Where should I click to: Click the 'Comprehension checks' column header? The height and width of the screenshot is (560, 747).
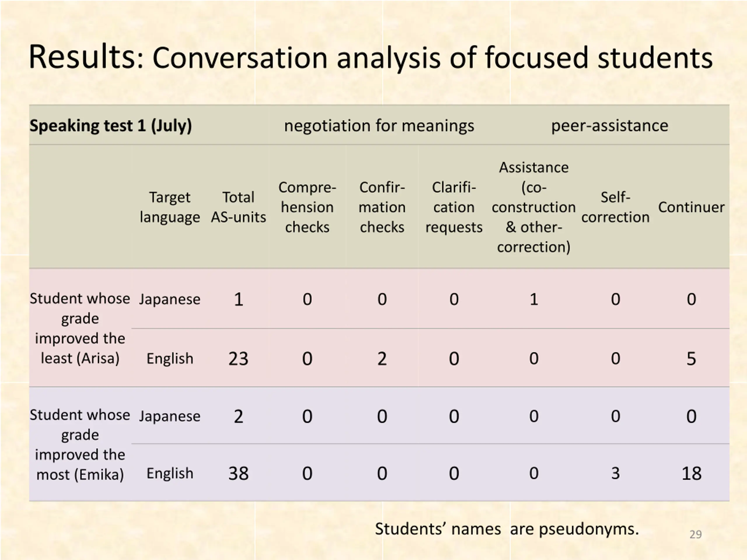(307, 207)
